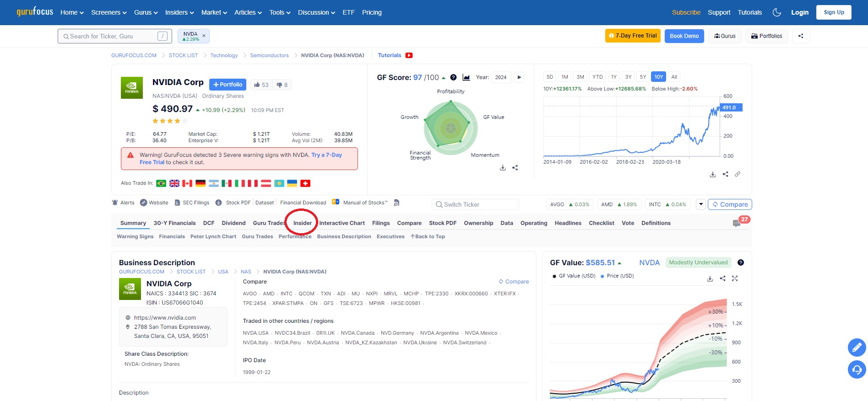Open the floating edit pencil button

[x=857, y=348]
